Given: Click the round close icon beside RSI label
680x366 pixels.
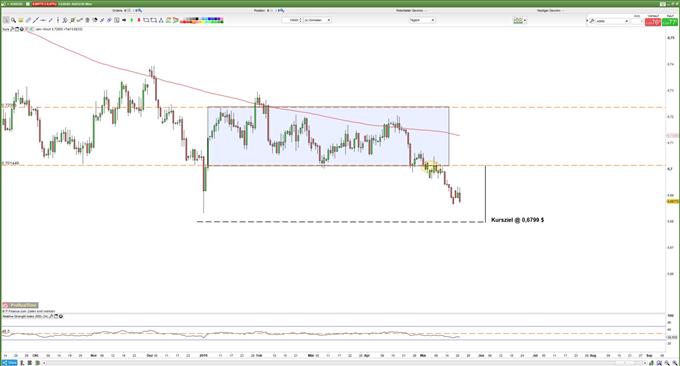Looking at the screenshot, I should 61,316.
